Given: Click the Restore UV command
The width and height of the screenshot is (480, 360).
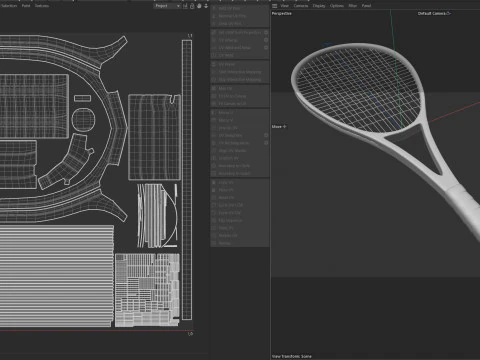Looking at the screenshot, I should tap(240, 236).
